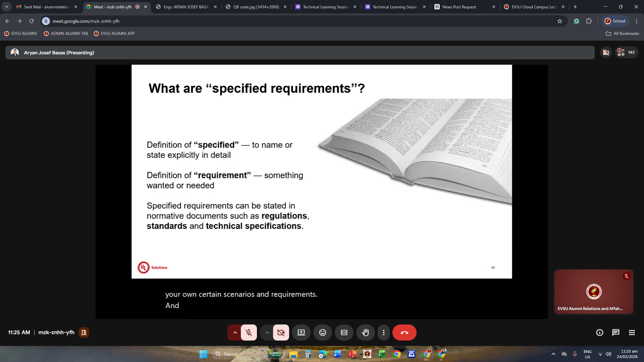Open the EVSU ALUMNI APP bookmark
This screenshot has width=644, height=362.
114,34
